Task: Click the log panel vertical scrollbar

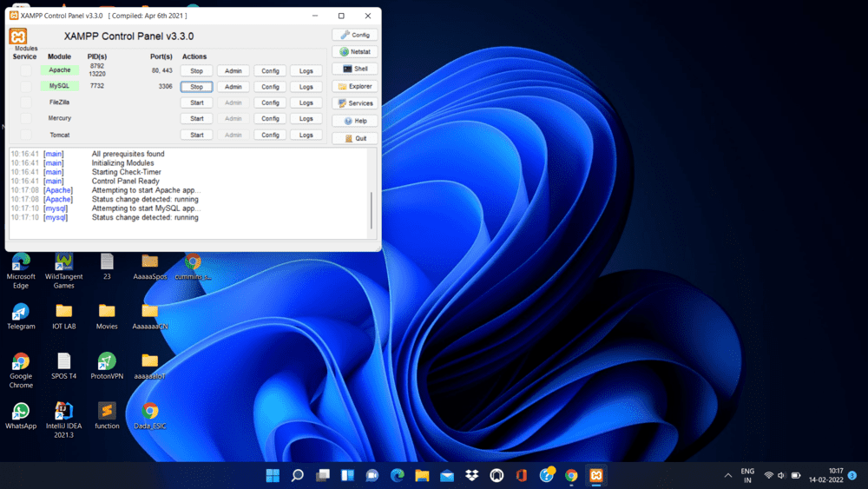Action: coord(372,208)
